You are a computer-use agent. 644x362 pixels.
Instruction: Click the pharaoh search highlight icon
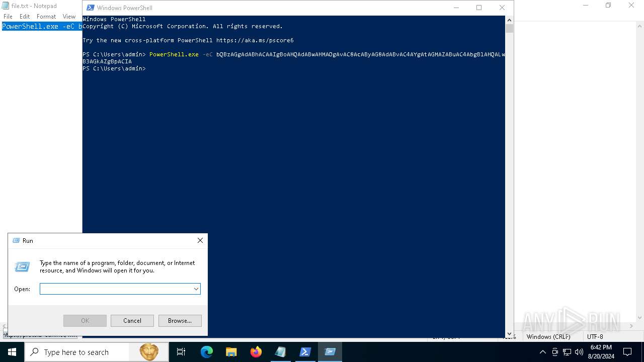click(x=149, y=352)
